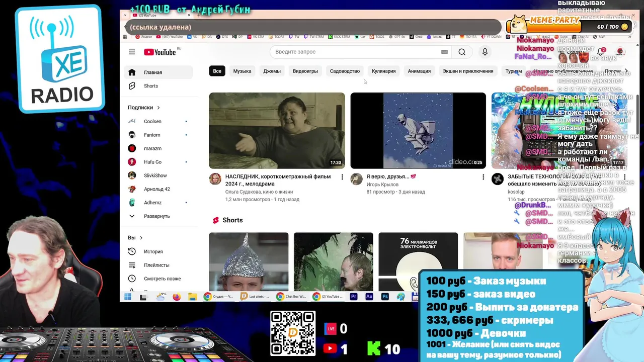Go to "Главная" in the sidebar
The height and width of the screenshot is (362, 644).
pyautogui.click(x=158, y=72)
